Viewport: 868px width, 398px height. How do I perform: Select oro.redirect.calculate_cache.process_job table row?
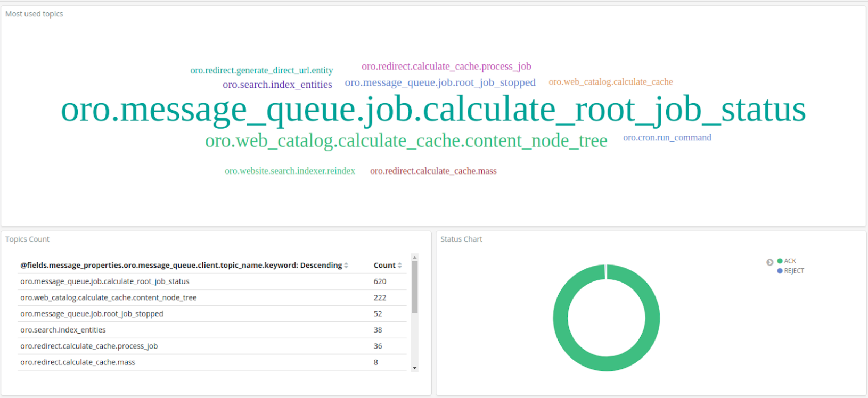pos(89,346)
